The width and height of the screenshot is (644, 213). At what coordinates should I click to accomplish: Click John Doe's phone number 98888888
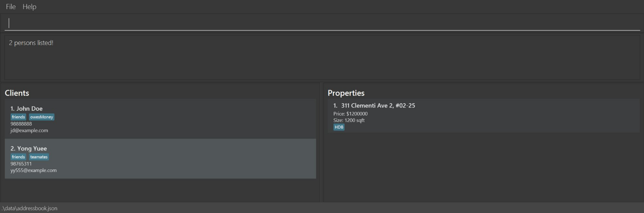click(21, 124)
